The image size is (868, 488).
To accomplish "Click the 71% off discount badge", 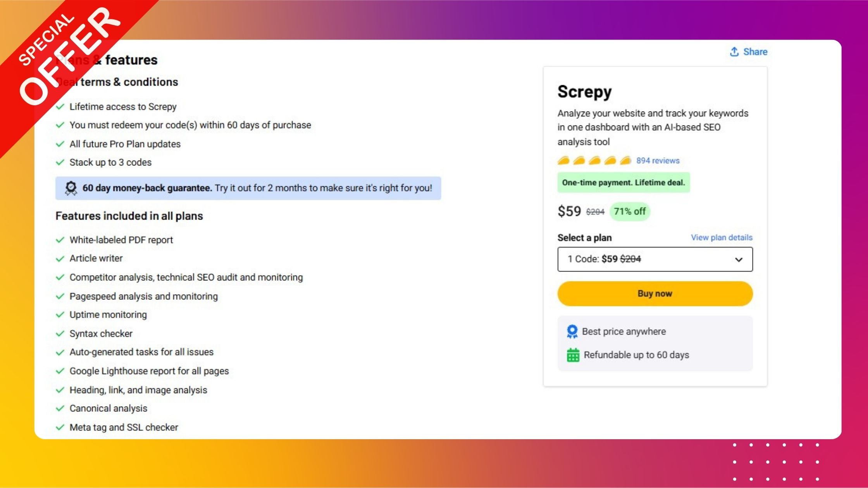I will (630, 211).
